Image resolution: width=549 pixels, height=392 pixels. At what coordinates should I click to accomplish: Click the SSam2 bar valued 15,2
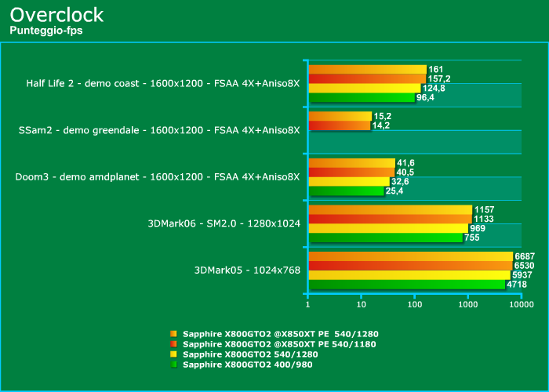[x=340, y=116]
